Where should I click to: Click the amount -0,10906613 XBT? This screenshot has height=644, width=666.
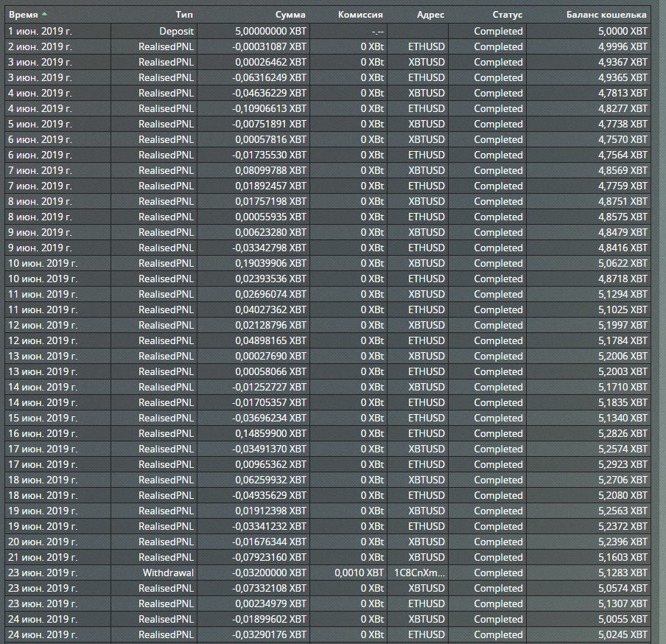pos(269,109)
